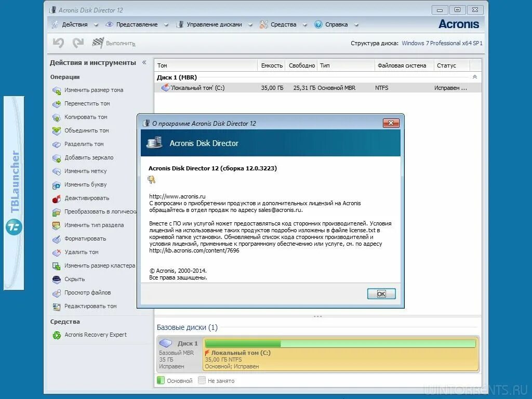Click the Acronis Recovery Expert label
Viewport: 532px width, 399px height.
[x=96, y=335]
